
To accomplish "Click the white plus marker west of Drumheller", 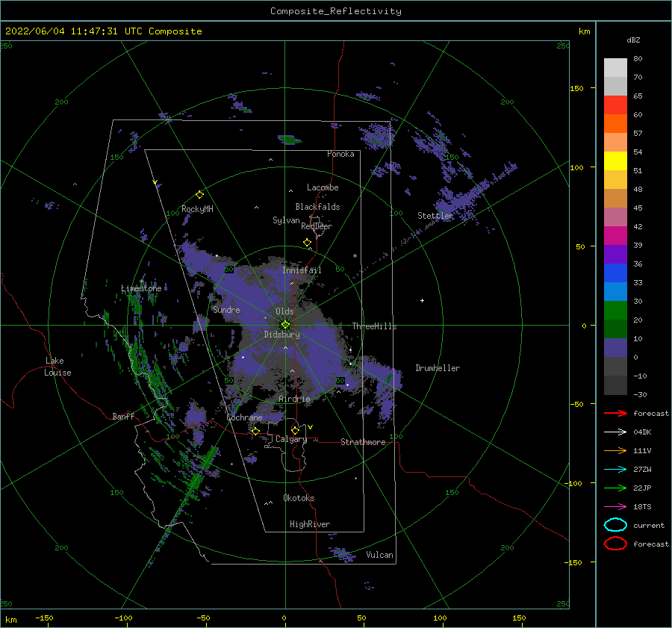I will tap(422, 300).
